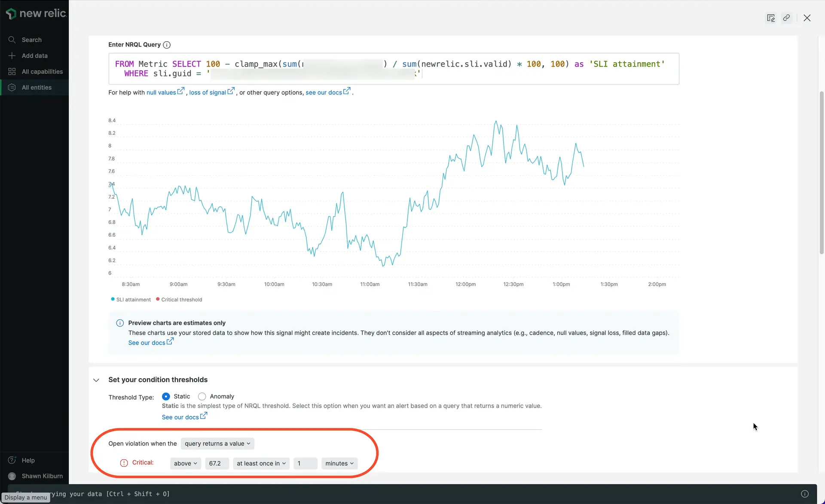Select the Static threshold type
This screenshot has height=504, width=825.
166,397
